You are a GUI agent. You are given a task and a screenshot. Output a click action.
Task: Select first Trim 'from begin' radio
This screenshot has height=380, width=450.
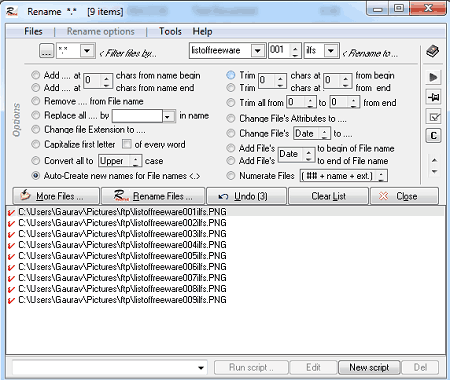pyautogui.click(x=231, y=75)
